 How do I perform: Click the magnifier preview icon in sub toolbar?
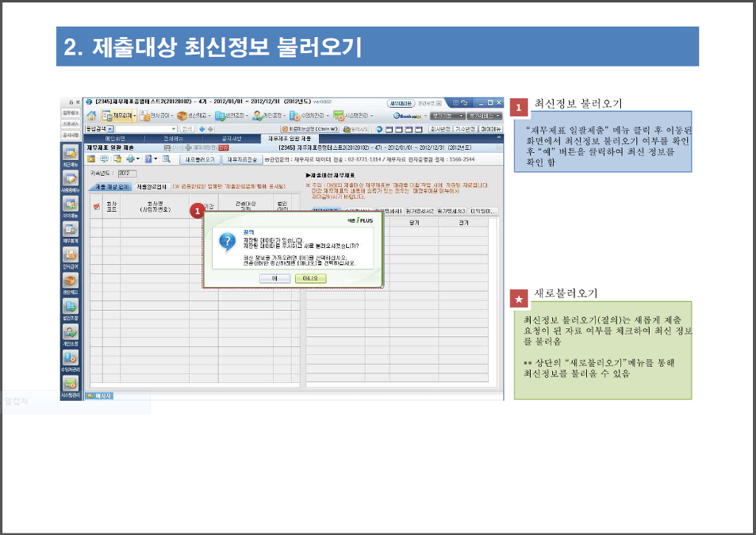(166, 159)
